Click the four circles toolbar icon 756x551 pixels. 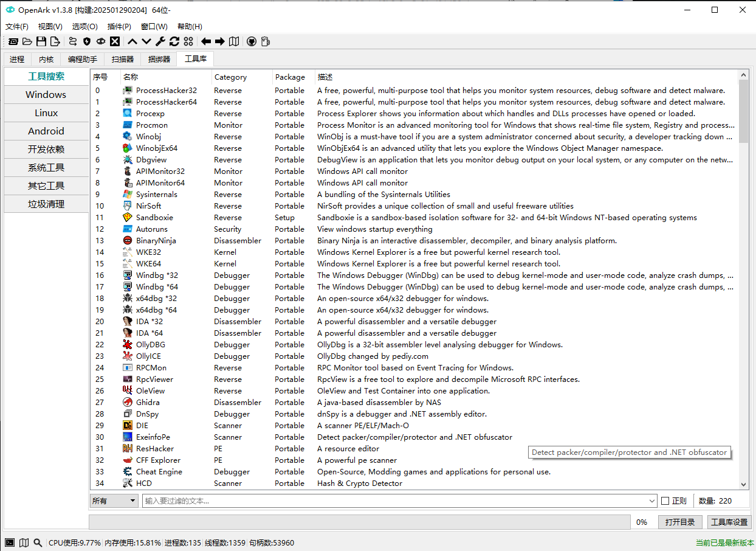click(188, 41)
